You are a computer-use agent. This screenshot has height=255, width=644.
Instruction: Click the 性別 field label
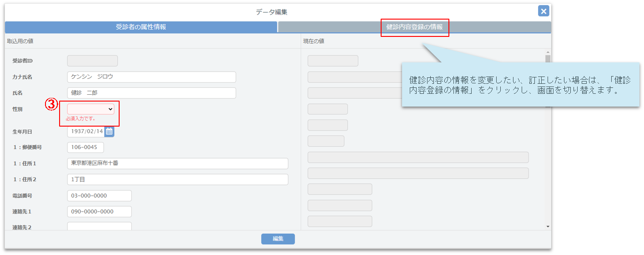coord(17,109)
